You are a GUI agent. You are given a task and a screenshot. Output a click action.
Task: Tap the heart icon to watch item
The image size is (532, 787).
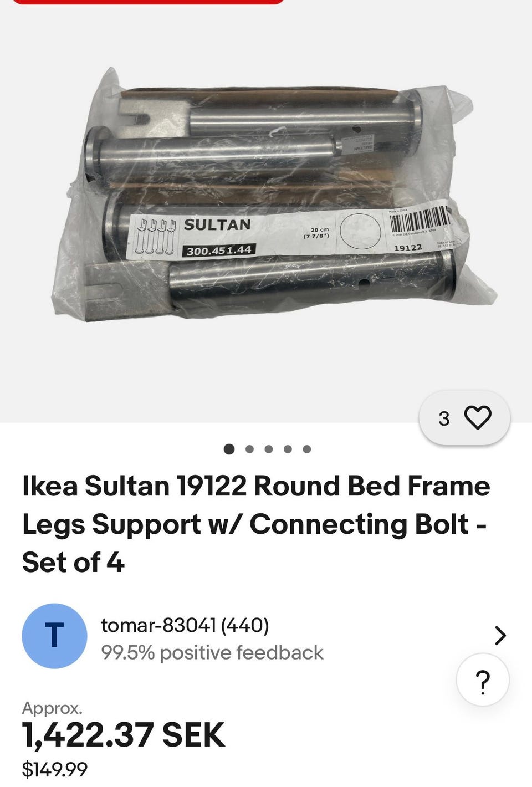tap(478, 417)
